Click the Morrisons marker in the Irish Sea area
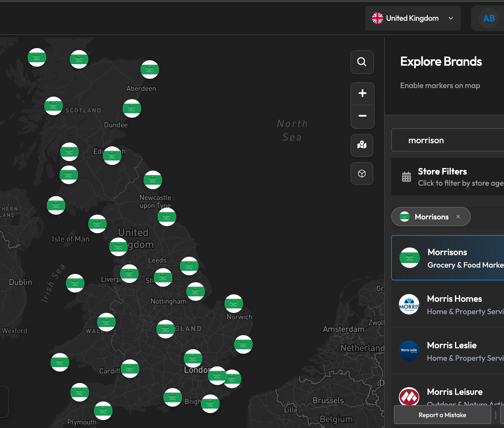Image resolution: width=504 pixels, height=428 pixels. [x=75, y=283]
